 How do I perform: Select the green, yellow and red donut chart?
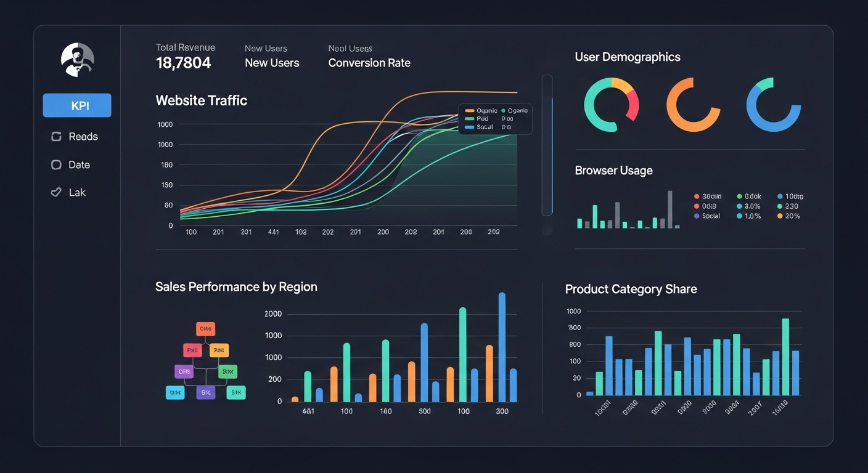click(x=611, y=105)
